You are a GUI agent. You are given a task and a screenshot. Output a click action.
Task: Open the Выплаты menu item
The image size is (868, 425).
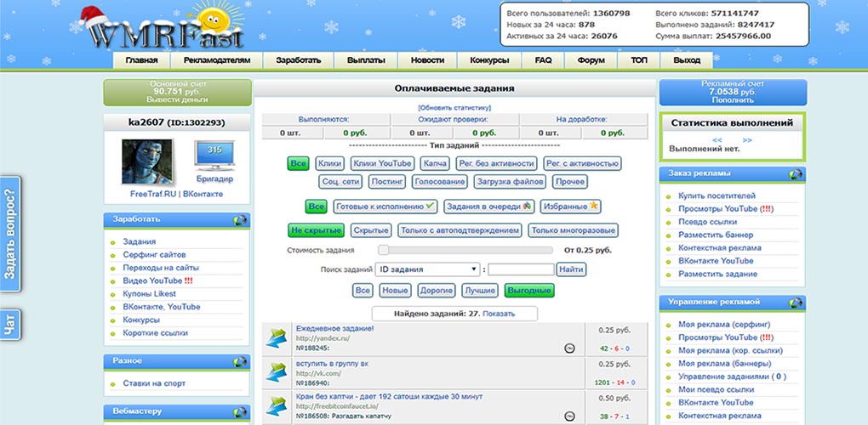pyautogui.click(x=366, y=61)
